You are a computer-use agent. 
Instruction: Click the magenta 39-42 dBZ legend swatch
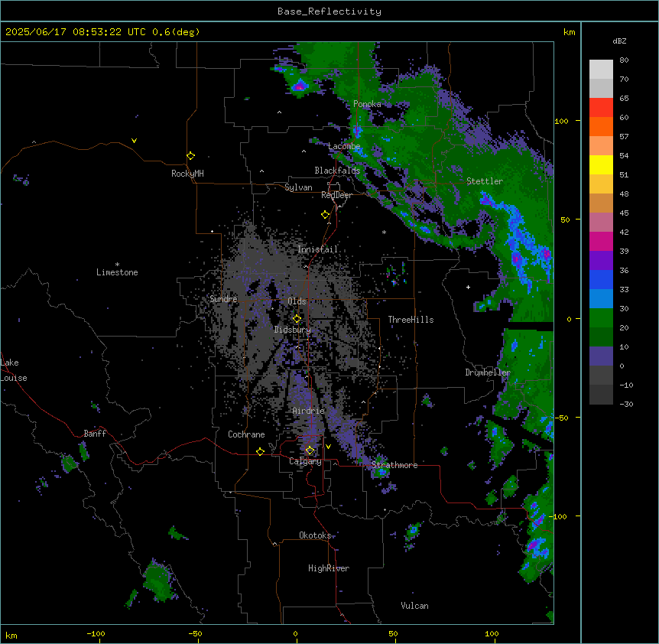coord(601,241)
